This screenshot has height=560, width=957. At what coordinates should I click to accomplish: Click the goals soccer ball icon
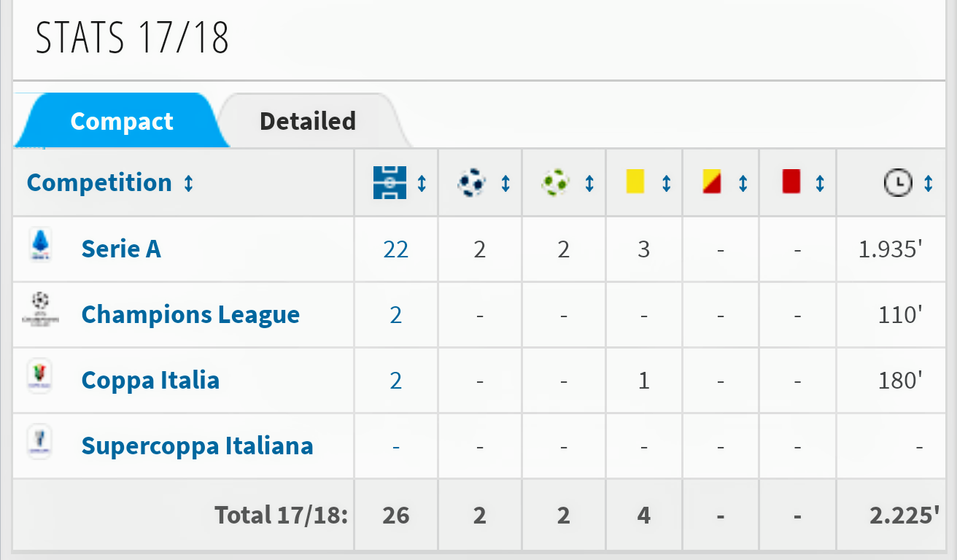click(x=472, y=182)
